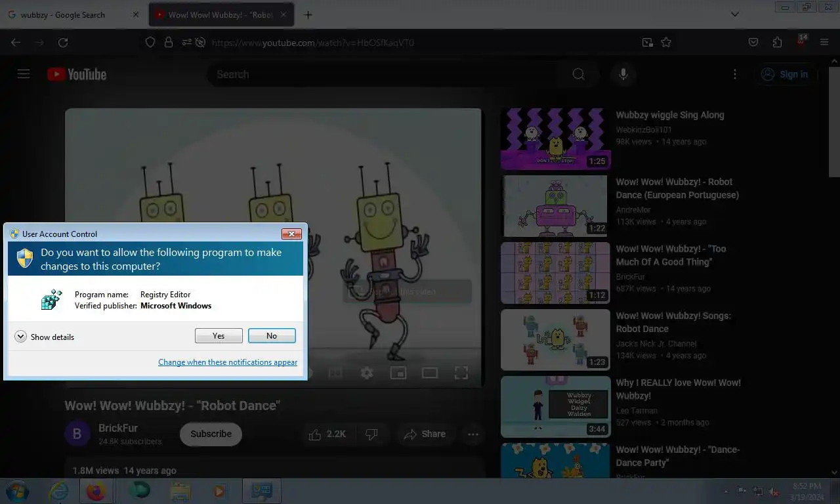The image size is (840, 504).
Task: Go back in Firefox
Action: (16, 43)
